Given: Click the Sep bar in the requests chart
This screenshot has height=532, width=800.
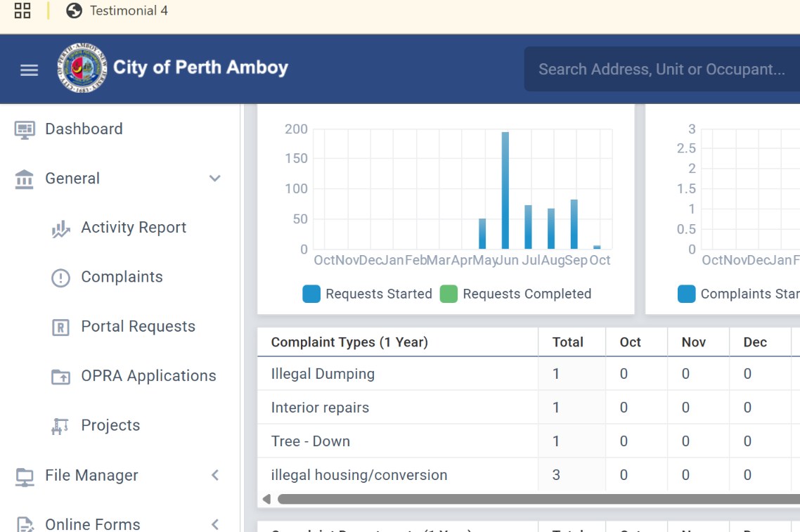Looking at the screenshot, I should click(574, 224).
